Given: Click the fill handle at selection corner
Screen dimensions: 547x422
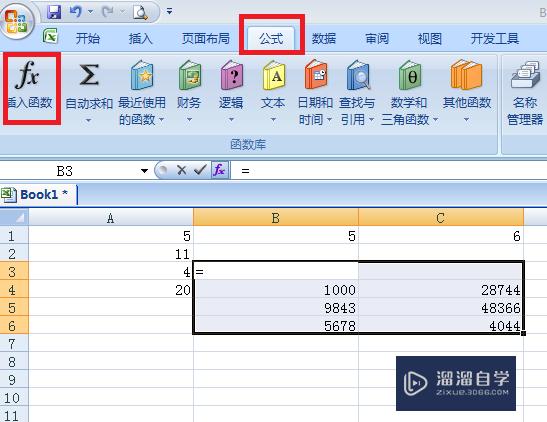Looking at the screenshot, I should point(523,333).
